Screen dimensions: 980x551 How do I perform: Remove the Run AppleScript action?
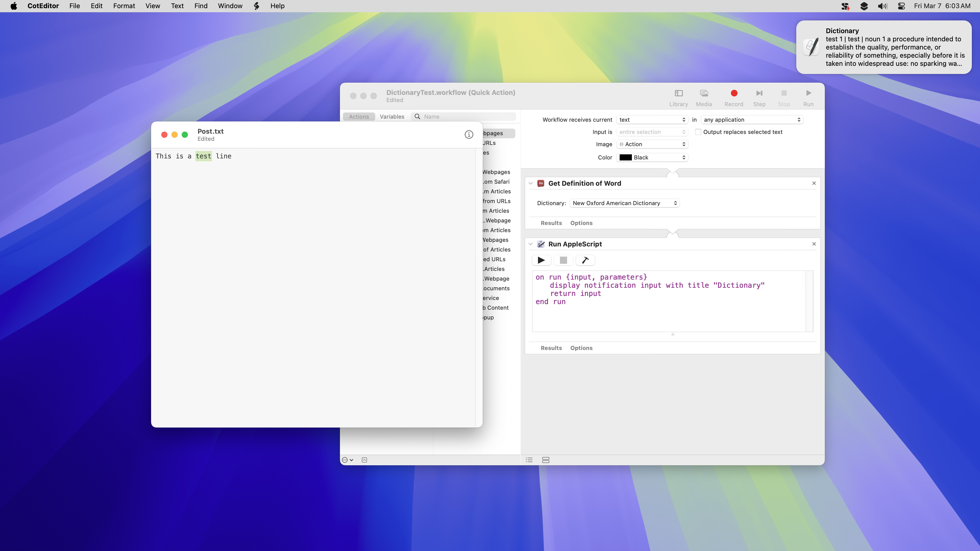pyautogui.click(x=814, y=244)
